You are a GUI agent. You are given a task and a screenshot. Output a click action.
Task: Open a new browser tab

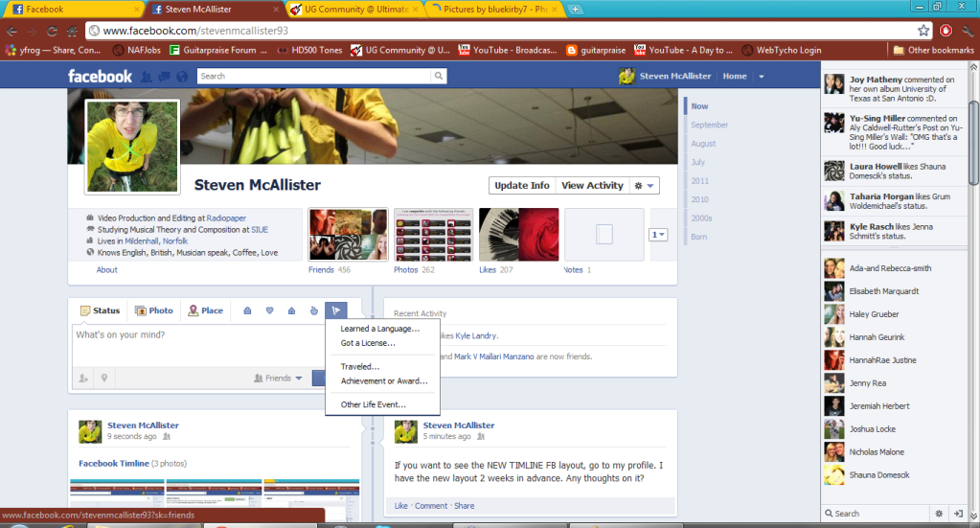[x=575, y=10]
